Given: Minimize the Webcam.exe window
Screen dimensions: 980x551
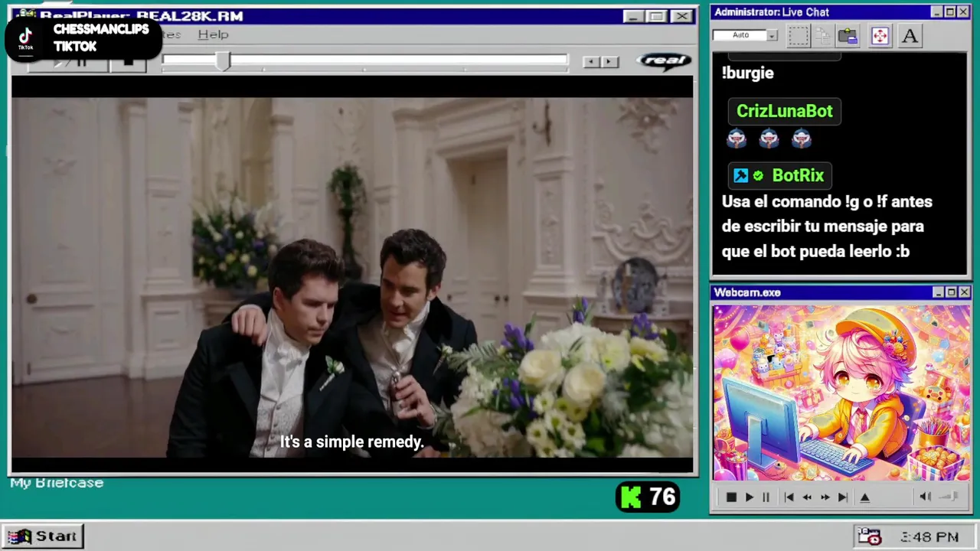Looking at the screenshot, I should pos(938,292).
